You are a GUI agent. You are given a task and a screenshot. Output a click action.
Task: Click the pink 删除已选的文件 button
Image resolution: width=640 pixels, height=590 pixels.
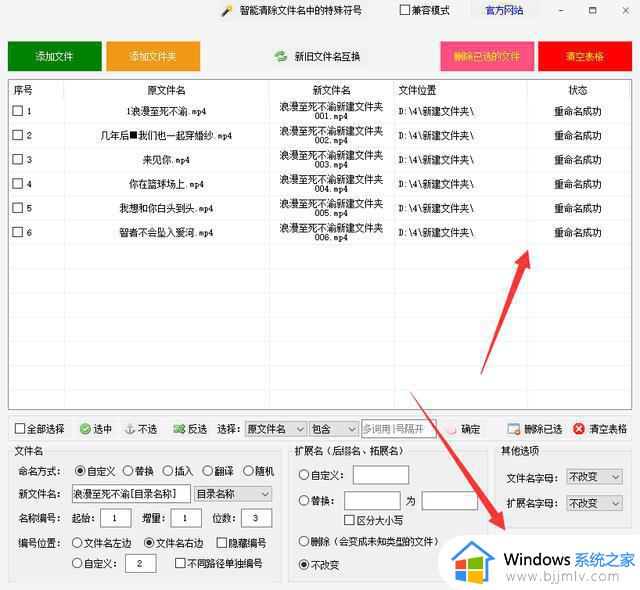pos(487,56)
